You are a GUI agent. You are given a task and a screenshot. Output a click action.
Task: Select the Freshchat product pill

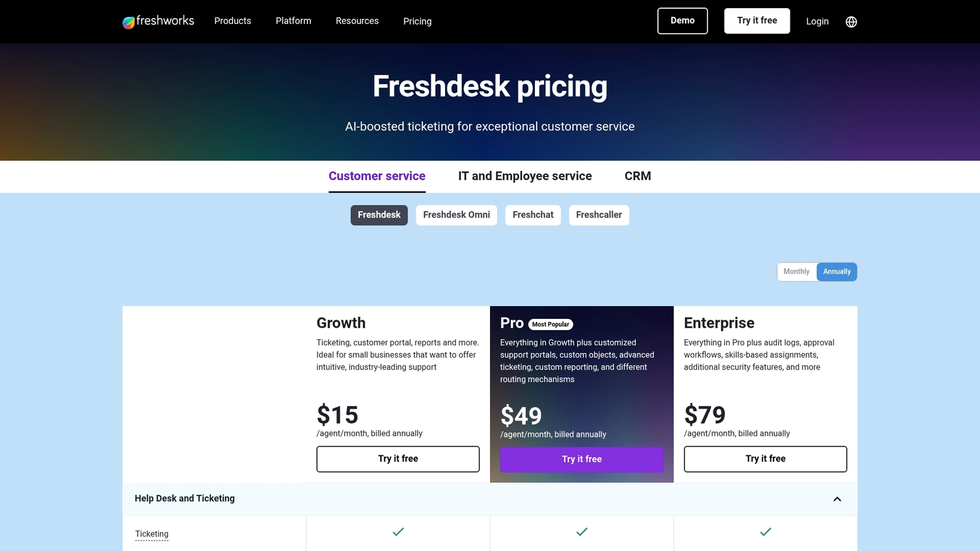[533, 215]
